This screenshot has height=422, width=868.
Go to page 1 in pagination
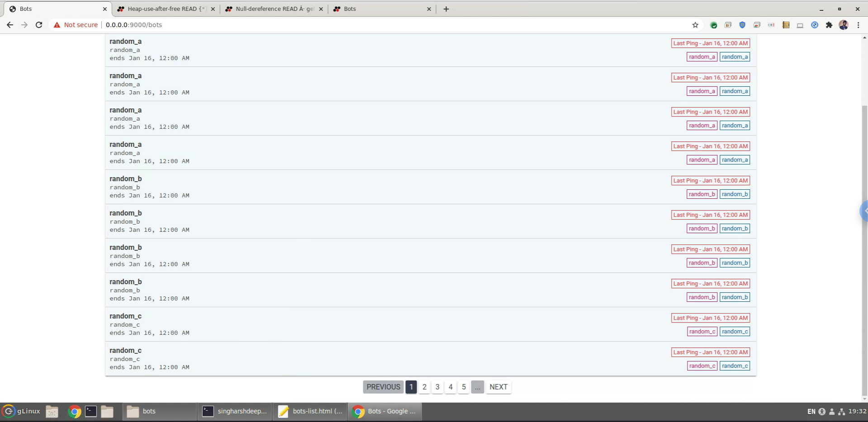point(411,387)
